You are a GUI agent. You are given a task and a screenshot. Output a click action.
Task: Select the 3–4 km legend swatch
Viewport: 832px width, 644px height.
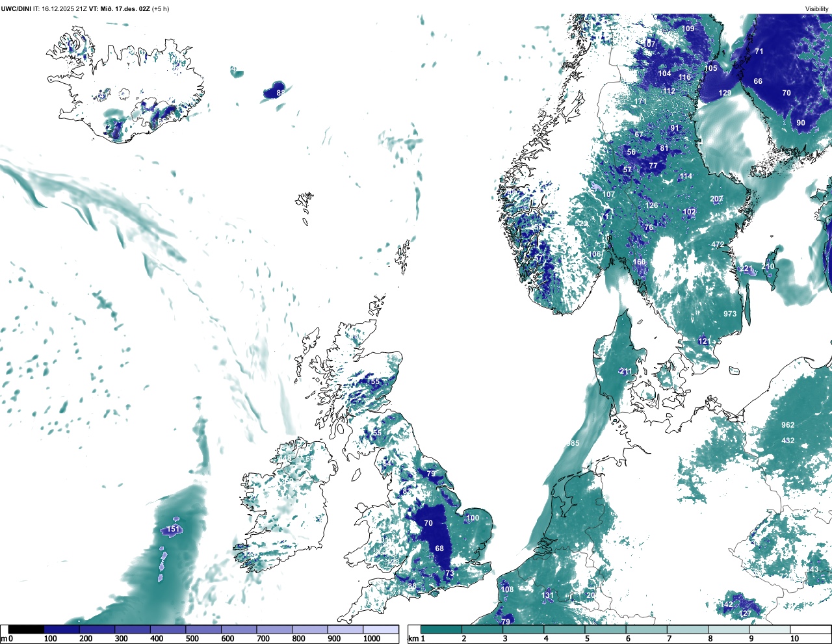[523, 630]
